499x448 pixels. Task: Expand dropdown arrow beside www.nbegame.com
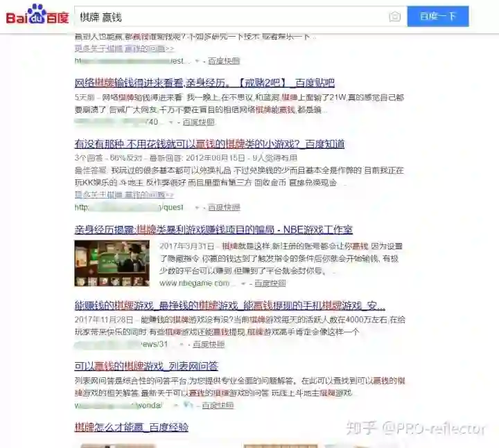243,284
